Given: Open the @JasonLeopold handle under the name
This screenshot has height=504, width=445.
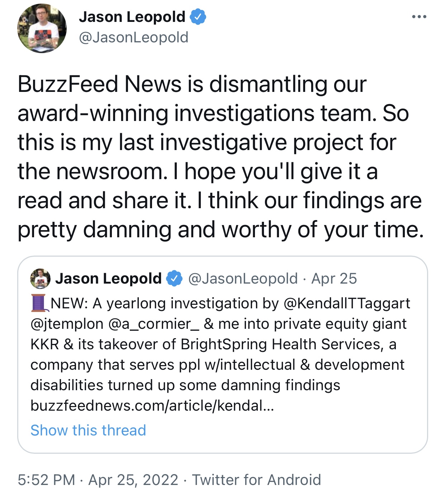Looking at the screenshot, I should point(133,37).
